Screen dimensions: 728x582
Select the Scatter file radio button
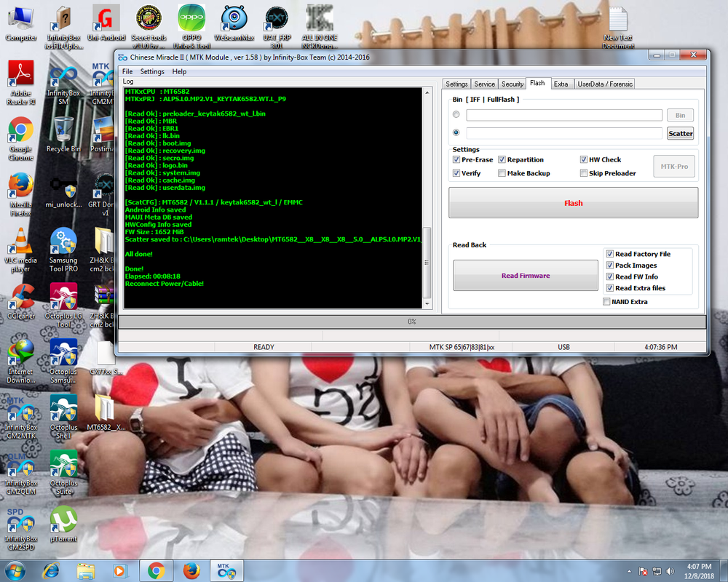pyautogui.click(x=456, y=132)
